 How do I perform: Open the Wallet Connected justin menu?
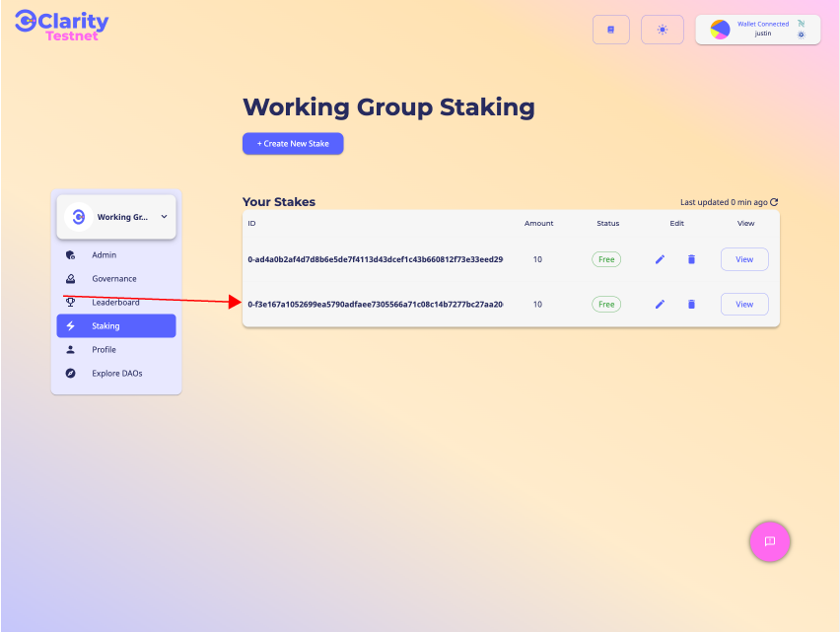[757, 30]
